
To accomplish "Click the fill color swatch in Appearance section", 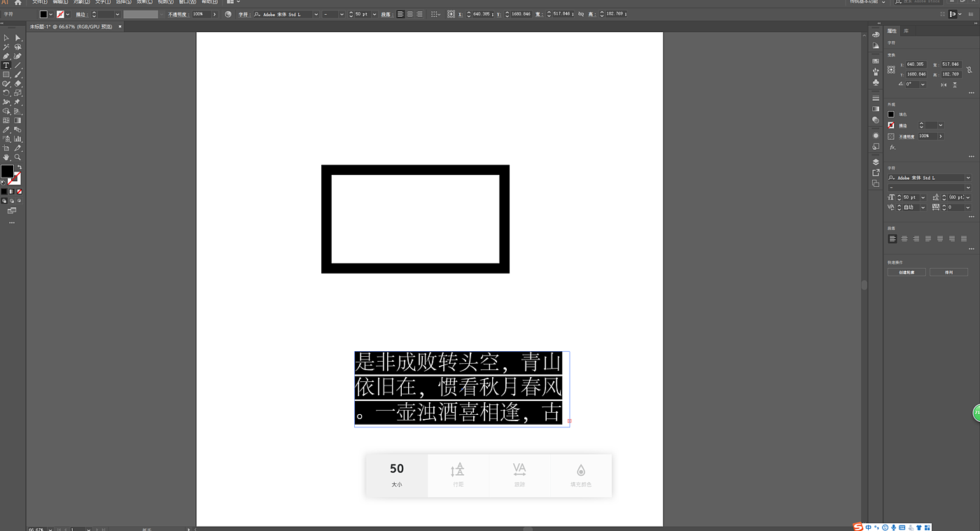I will point(891,114).
